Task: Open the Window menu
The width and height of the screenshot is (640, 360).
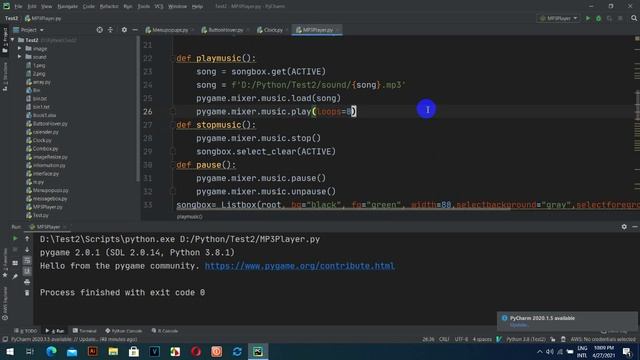Action: coord(177,7)
